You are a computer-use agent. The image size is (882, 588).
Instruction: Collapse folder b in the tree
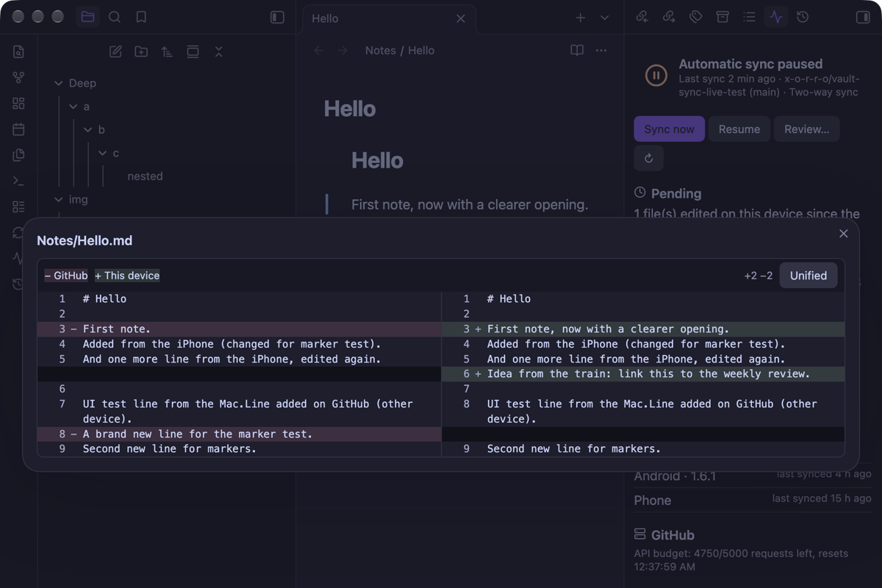(x=87, y=130)
